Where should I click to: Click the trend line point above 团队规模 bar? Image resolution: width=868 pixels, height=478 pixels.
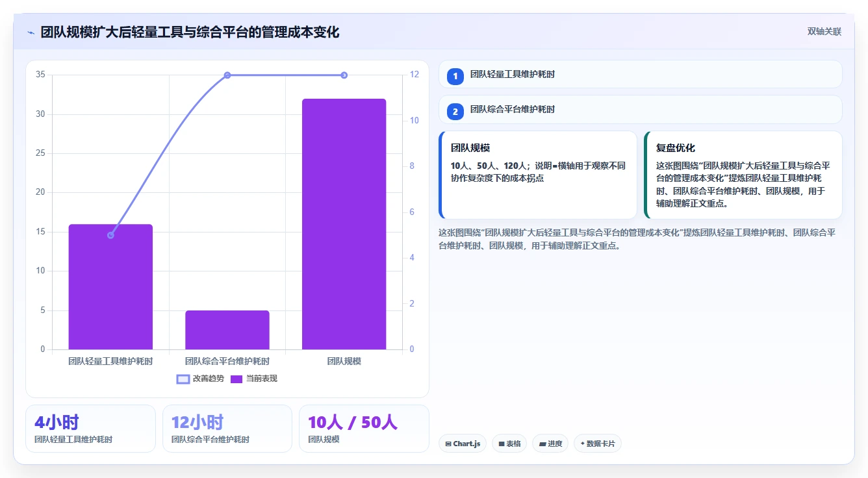coord(344,75)
